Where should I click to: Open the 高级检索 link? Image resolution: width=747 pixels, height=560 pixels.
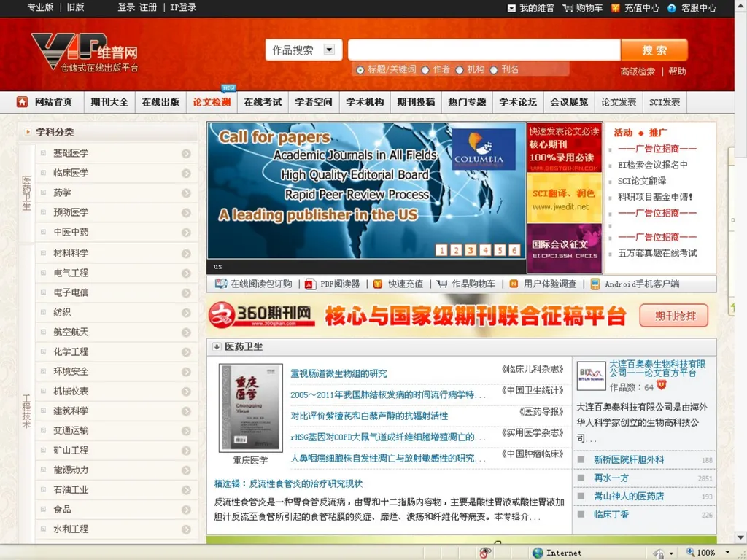tap(638, 71)
